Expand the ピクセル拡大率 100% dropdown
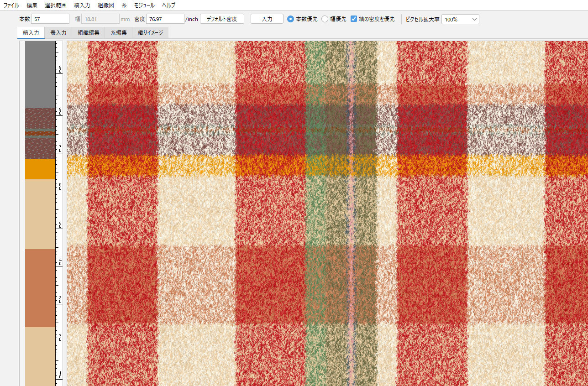 460,20
